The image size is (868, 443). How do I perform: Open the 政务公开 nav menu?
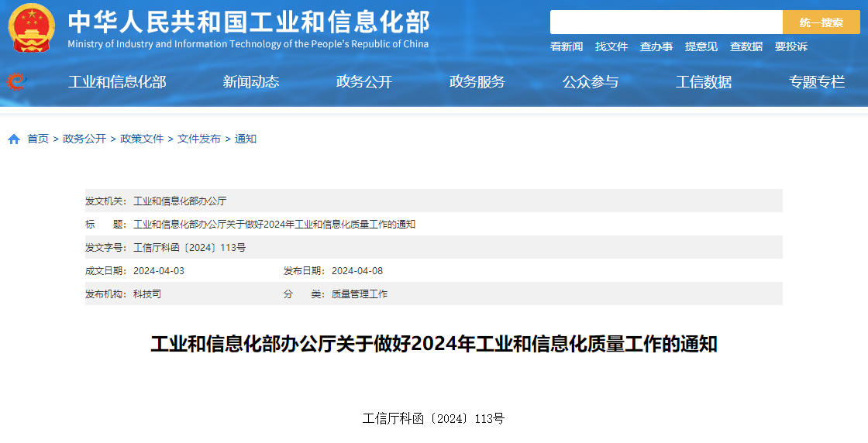click(364, 82)
